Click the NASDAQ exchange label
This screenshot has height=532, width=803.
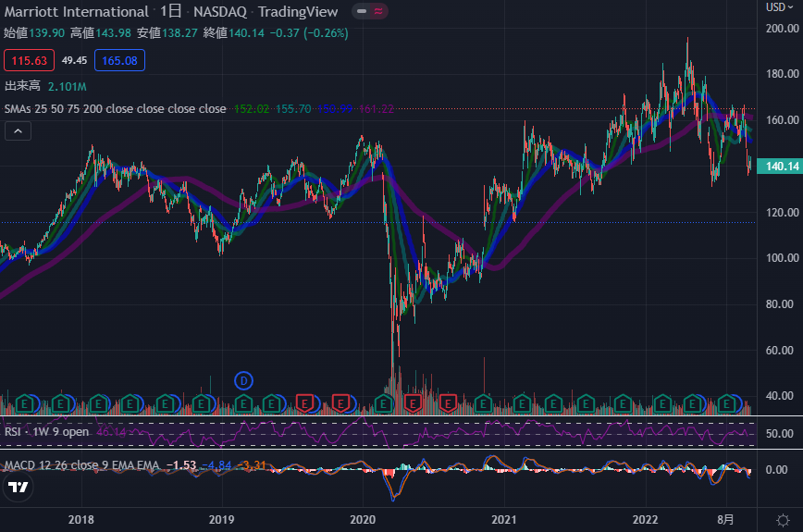click(220, 11)
